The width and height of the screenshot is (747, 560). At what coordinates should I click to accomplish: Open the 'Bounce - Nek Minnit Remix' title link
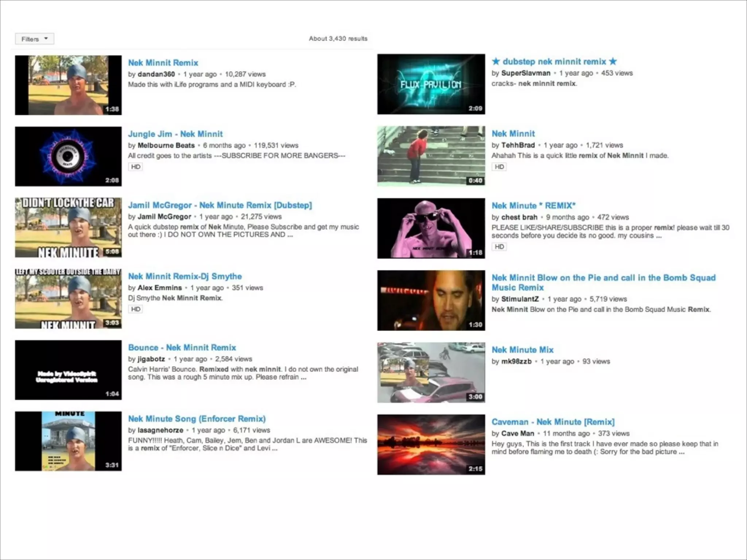click(x=182, y=347)
